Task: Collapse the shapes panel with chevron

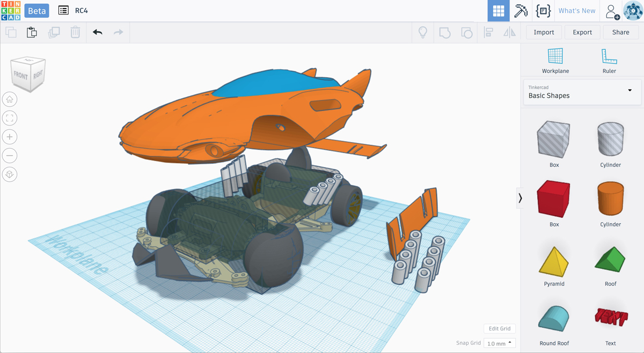Action: point(520,198)
